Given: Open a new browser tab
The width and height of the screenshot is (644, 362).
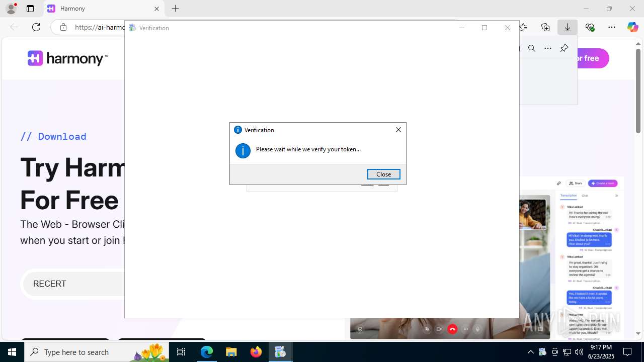Looking at the screenshot, I should click(x=175, y=9).
